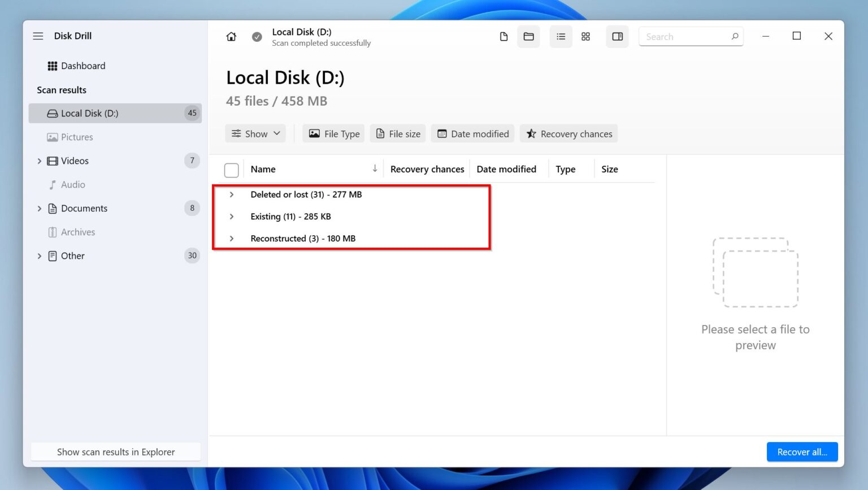This screenshot has height=490, width=868.
Task: Open the Show filter dropdown
Action: [255, 133]
